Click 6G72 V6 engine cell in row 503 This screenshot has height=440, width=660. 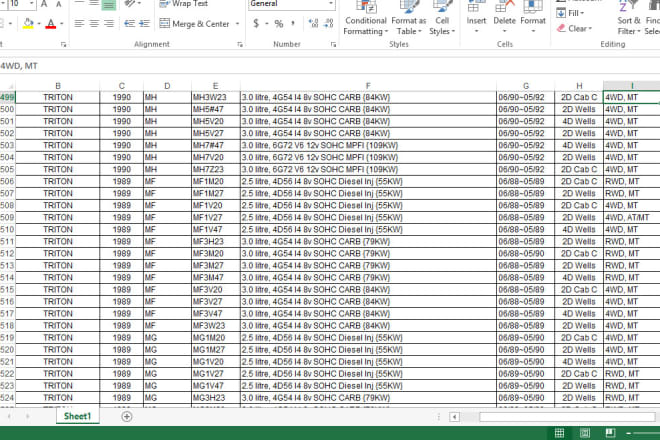(x=368, y=145)
